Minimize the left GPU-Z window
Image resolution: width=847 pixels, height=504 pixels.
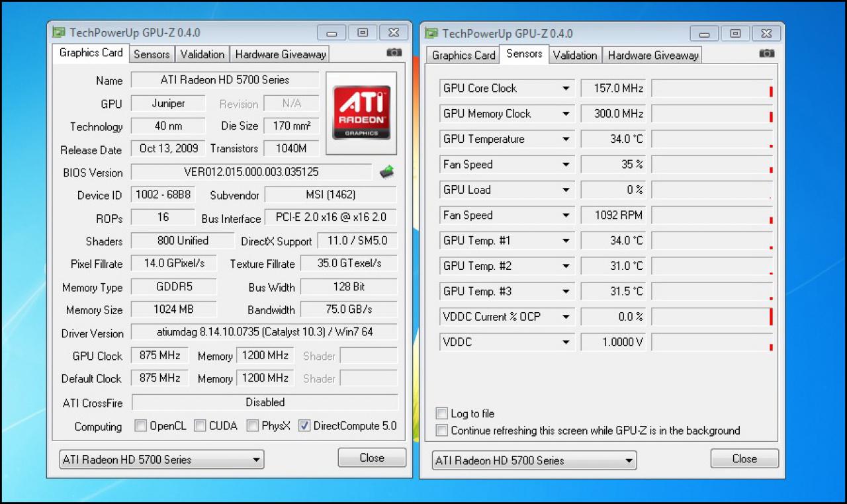pos(332,33)
